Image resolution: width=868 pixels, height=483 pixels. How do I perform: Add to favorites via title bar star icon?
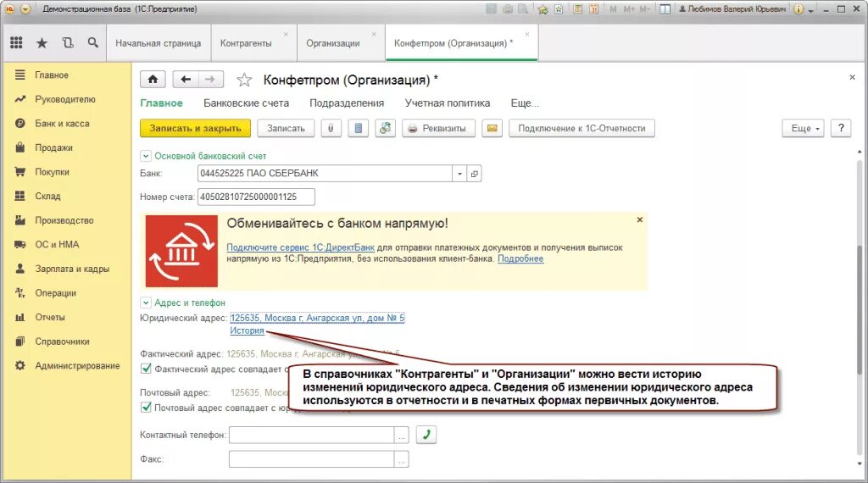542,9
